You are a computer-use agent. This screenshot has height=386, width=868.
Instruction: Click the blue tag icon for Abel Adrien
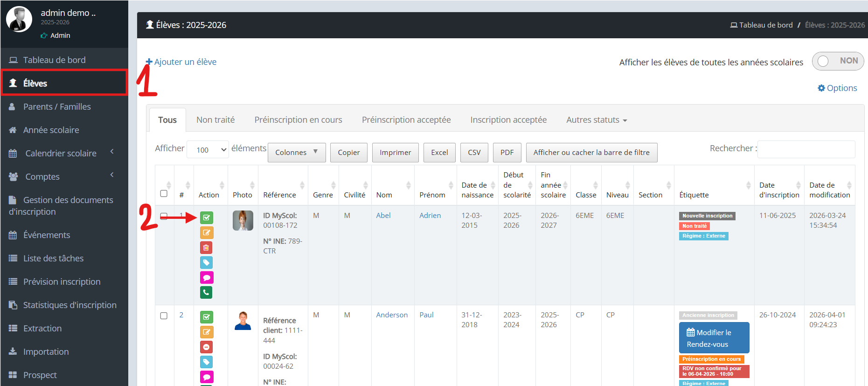pyautogui.click(x=206, y=262)
